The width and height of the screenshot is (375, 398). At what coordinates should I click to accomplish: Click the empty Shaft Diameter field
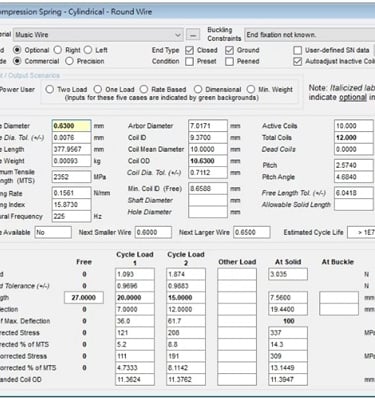point(208,200)
